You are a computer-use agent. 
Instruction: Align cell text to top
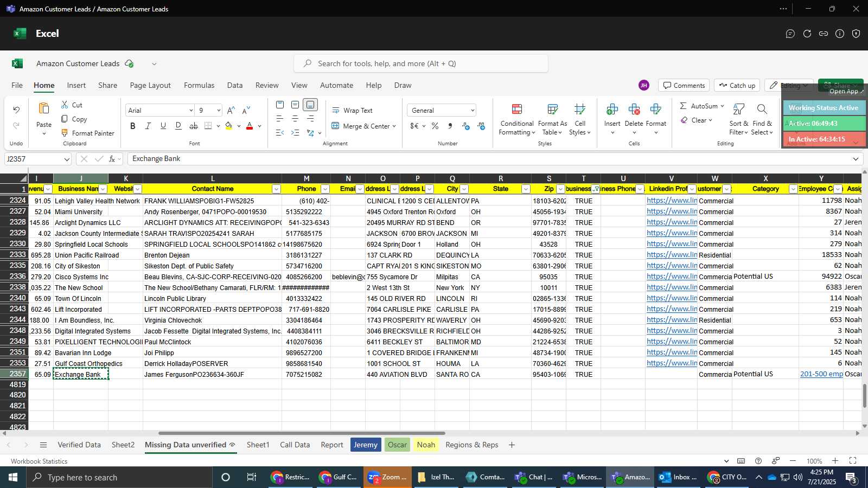pos(280,105)
